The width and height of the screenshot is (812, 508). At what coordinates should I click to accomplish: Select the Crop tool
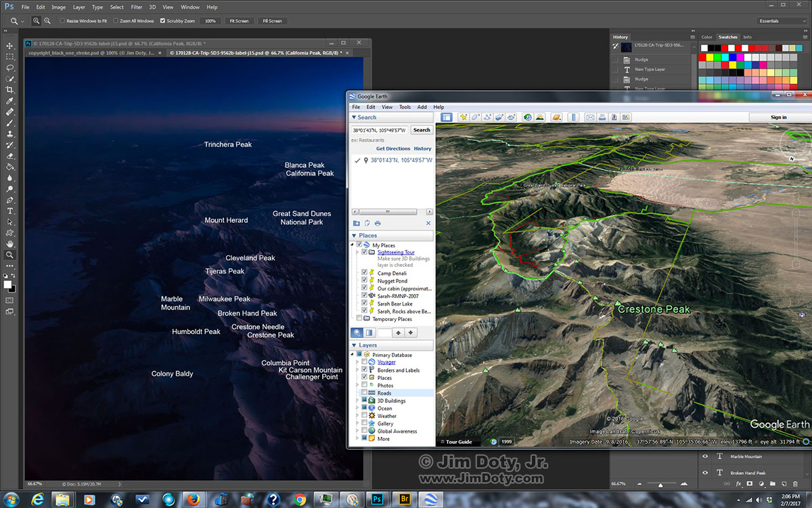point(9,89)
